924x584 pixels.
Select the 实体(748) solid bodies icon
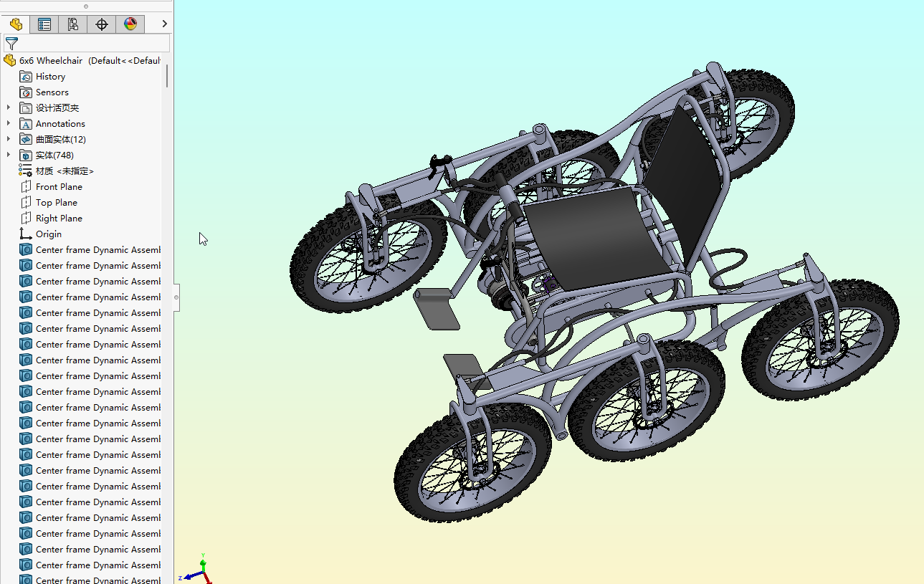point(26,155)
